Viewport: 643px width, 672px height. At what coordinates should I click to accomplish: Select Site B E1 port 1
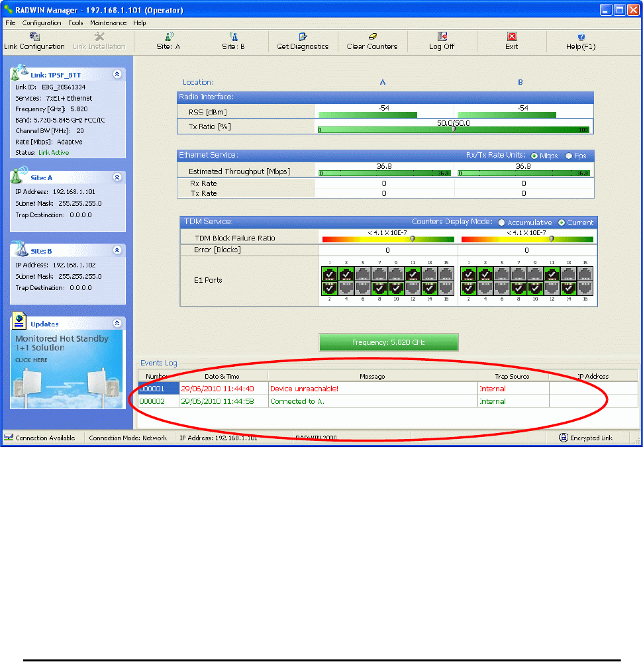pyautogui.click(x=469, y=274)
